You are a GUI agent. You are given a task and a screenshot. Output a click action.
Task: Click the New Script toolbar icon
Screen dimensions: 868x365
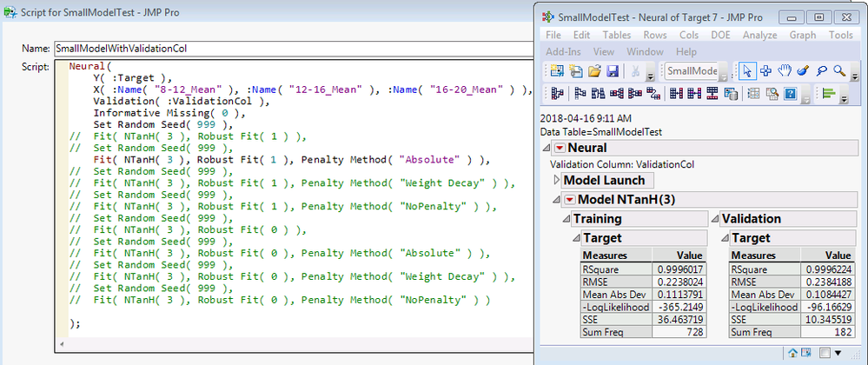(576, 71)
